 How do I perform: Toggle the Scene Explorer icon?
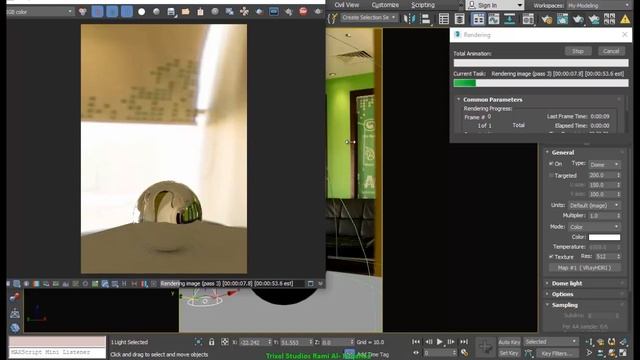pyautogui.click(x=444, y=18)
